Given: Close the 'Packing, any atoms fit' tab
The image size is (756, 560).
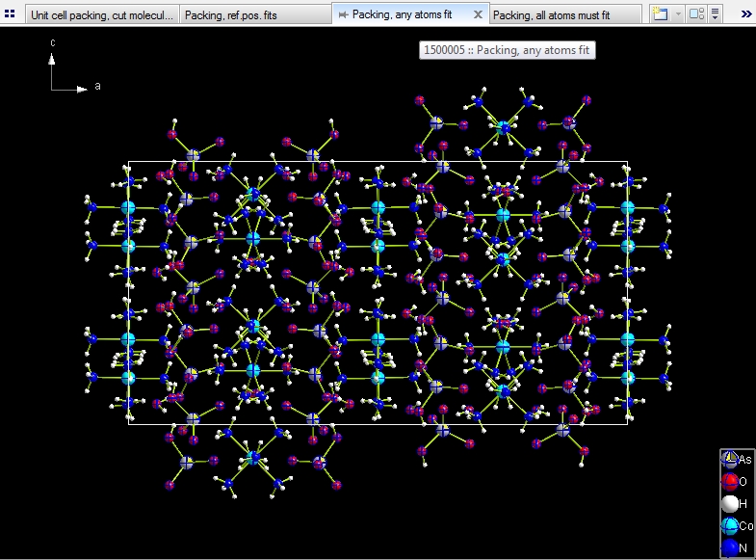Looking at the screenshot, I should point(478,15).
